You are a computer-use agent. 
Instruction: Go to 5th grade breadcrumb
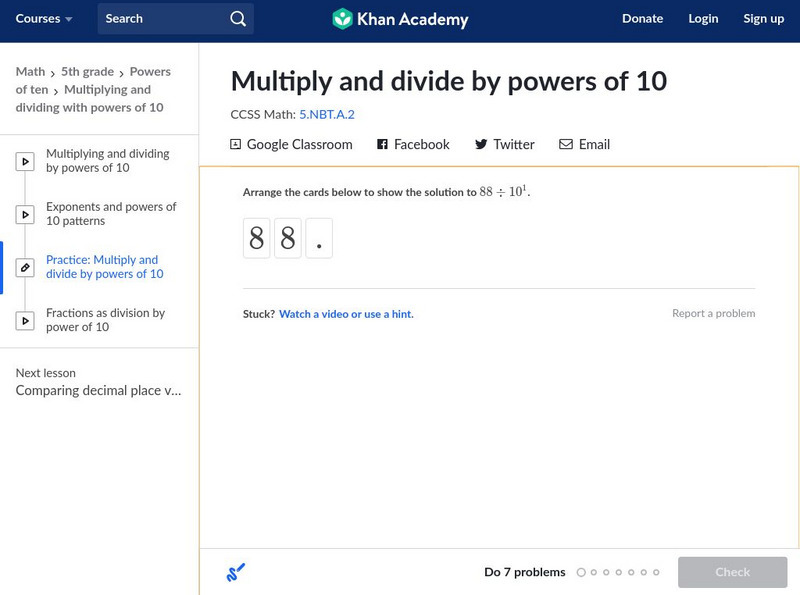[87, 71]
